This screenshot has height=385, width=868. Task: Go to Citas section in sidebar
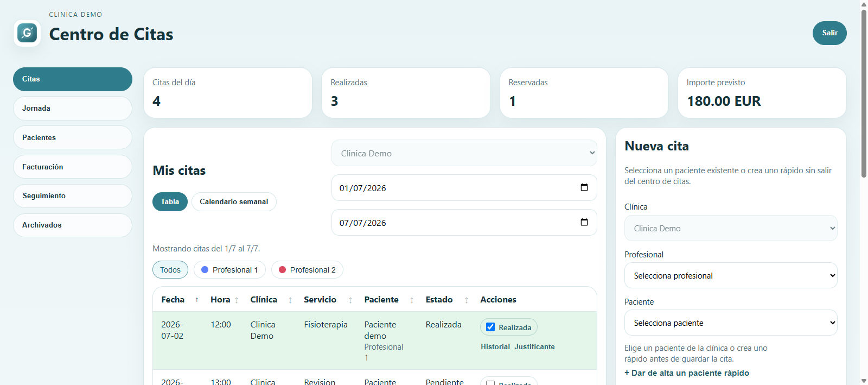(x=73, y=79)
